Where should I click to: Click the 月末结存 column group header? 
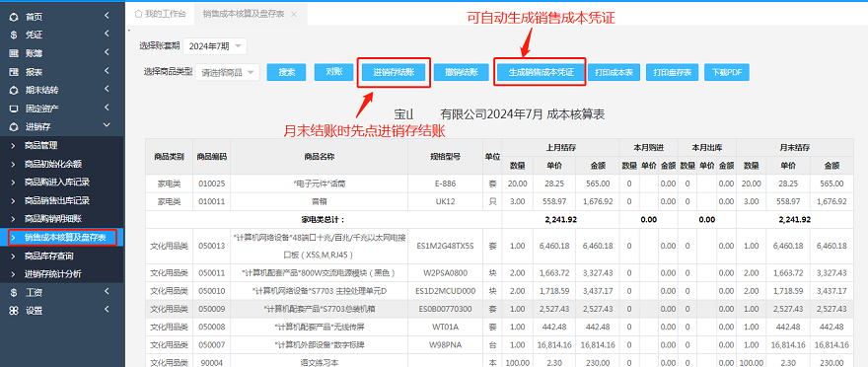(x=795, y=147)
